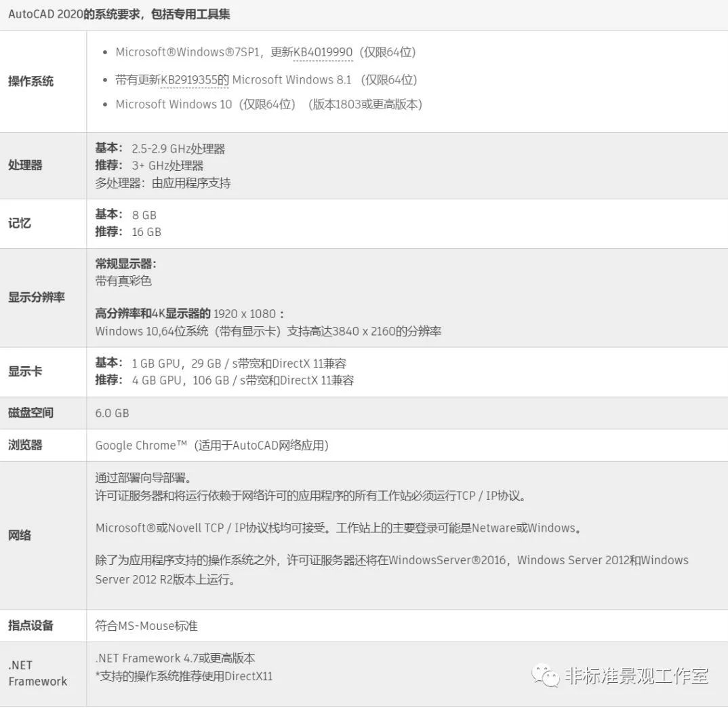Image resolution: width=728 pixels, height=708 pixels.
Task: Select the '16 GB' recommended memory value
Action: pyautogui.click(x=146, y=232)
